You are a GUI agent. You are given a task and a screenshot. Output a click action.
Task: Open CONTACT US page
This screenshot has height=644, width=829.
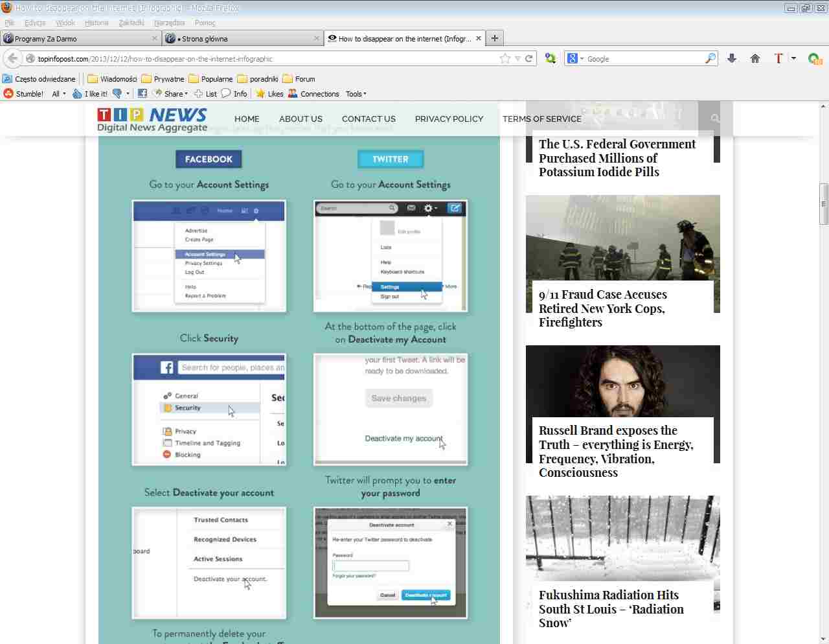coord(369,119)
